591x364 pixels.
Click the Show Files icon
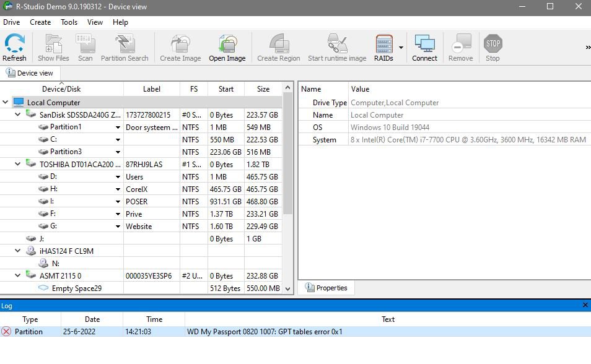tap(53, 48)
